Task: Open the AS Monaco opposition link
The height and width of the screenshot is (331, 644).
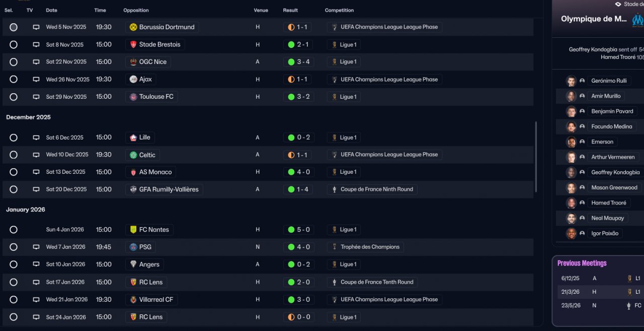Action: (155, 172)
